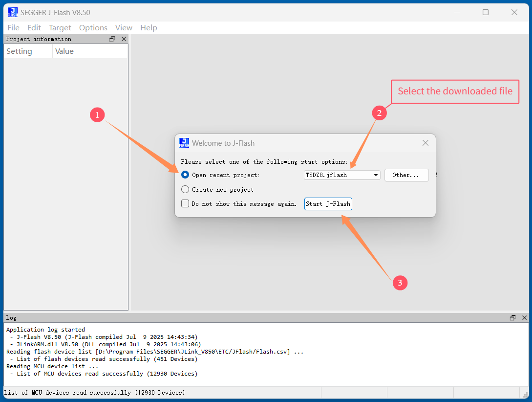The height and width of the screenshot is (402, 532).
Task: Undock the Log panel
Action: click(512, 318)
